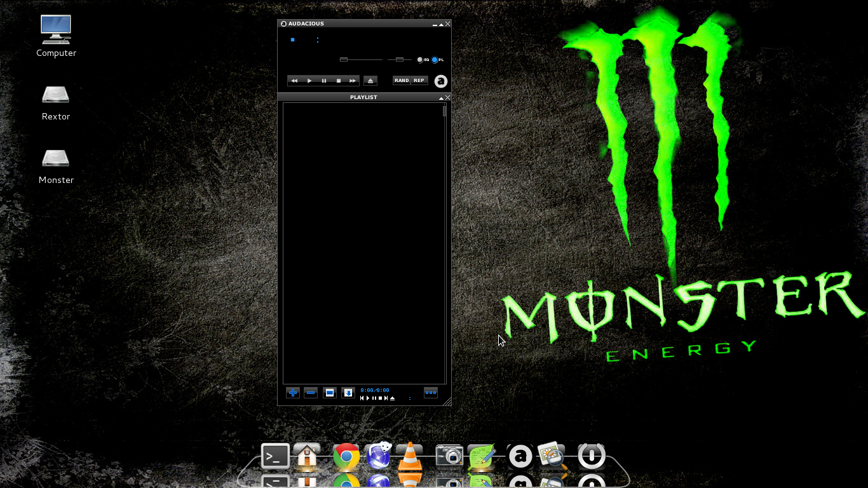Select the Rextor drive desktop icon
The width and height of the screenshot is (868, 488).
click(x=56, y=103)
